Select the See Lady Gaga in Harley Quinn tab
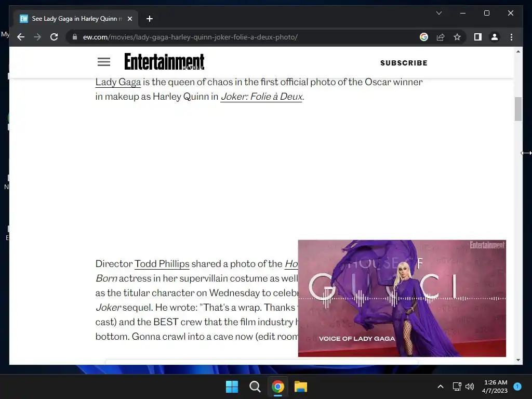This screenshot has height=399, width=532. pyautogui.click(x=76, y=19)
